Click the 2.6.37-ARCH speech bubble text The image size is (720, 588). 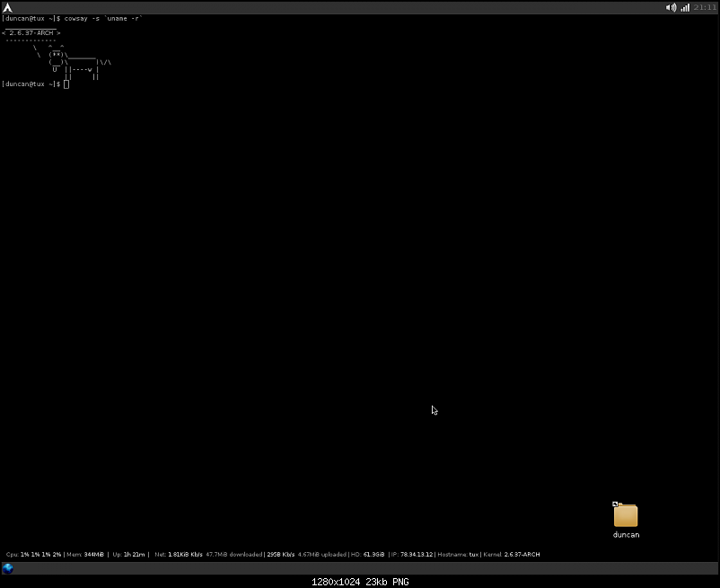[x=31, y=32]
